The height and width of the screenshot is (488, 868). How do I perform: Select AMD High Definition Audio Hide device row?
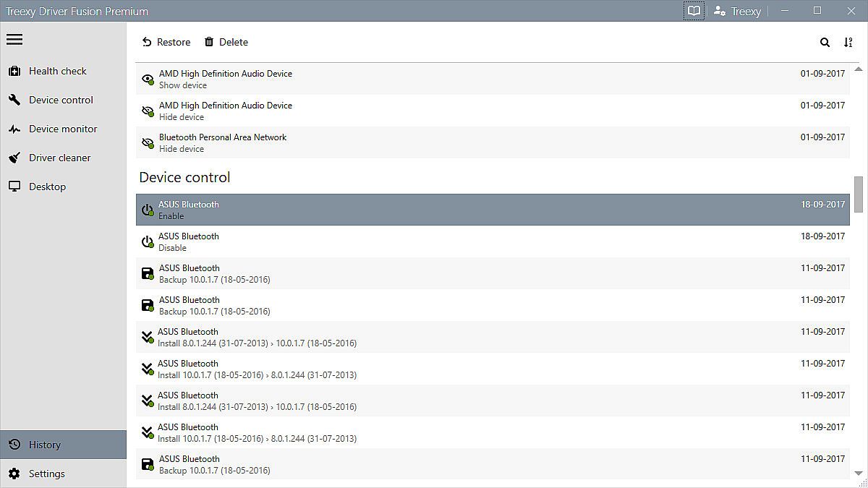[x=493, y=111]
